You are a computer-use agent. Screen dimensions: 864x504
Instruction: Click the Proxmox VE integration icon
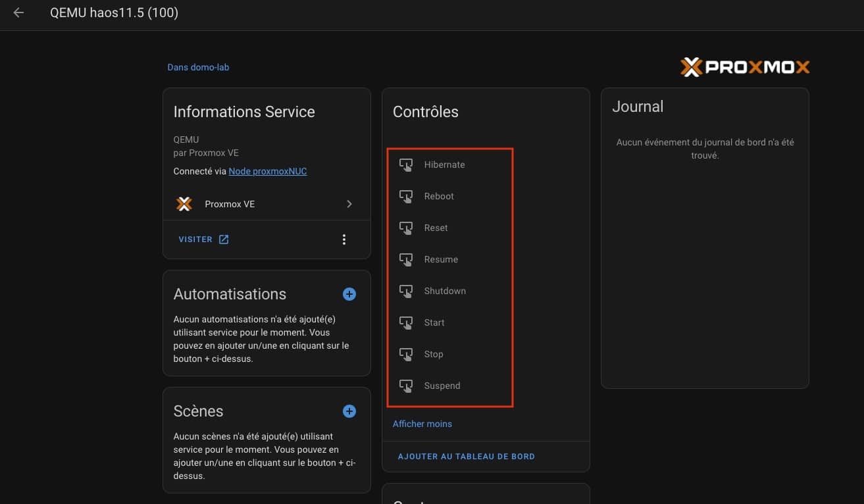point(184,204)
